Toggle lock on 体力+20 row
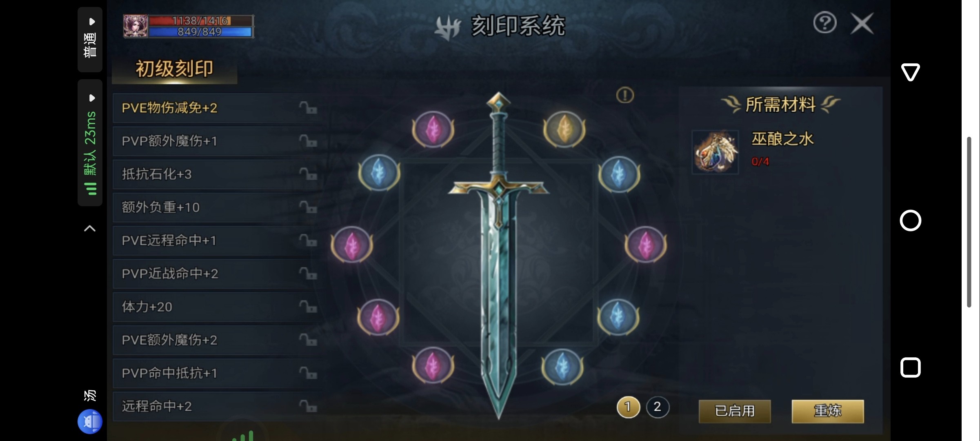Screen dimensions: 980x441 click(308, 307)
